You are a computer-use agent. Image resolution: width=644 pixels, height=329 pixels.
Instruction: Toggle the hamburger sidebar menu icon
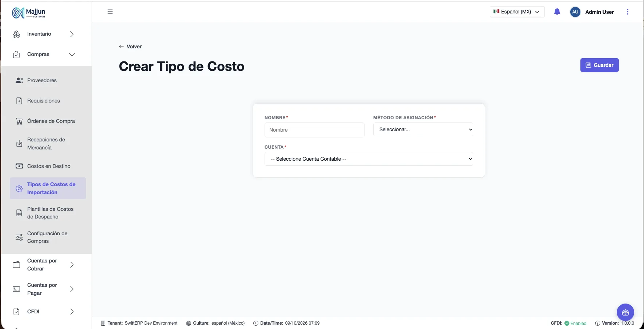point(110,12)
